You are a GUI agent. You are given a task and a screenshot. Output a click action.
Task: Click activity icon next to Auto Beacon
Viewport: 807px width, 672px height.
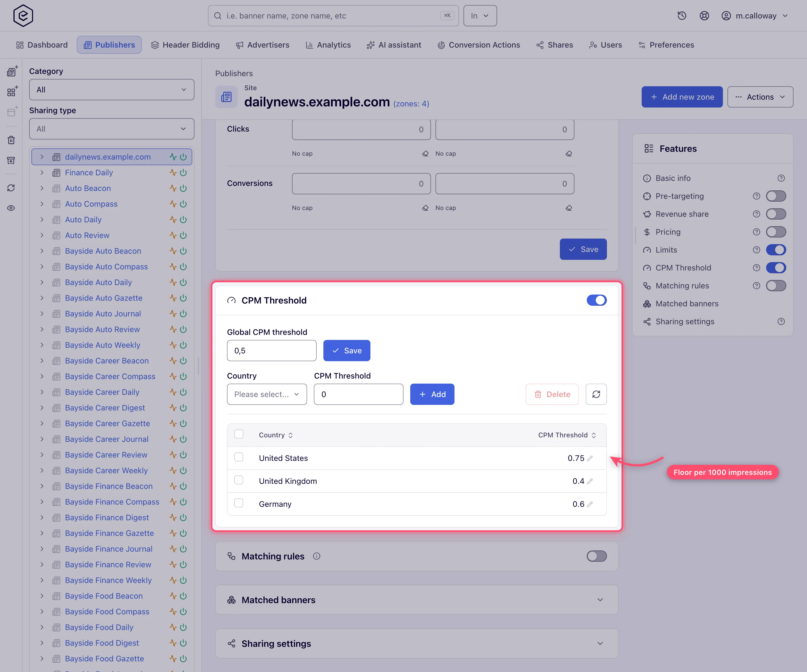pos(173,188)
